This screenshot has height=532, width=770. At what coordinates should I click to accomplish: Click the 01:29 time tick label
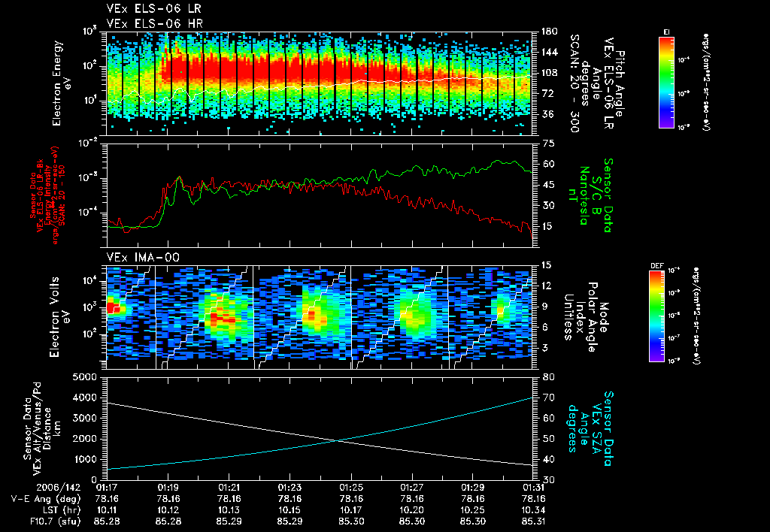[472, 488]
